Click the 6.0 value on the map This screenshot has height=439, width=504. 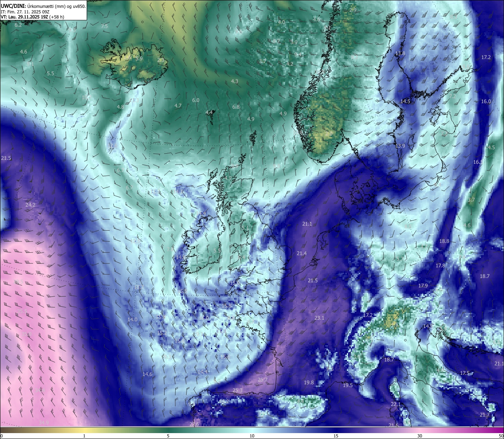196,100
